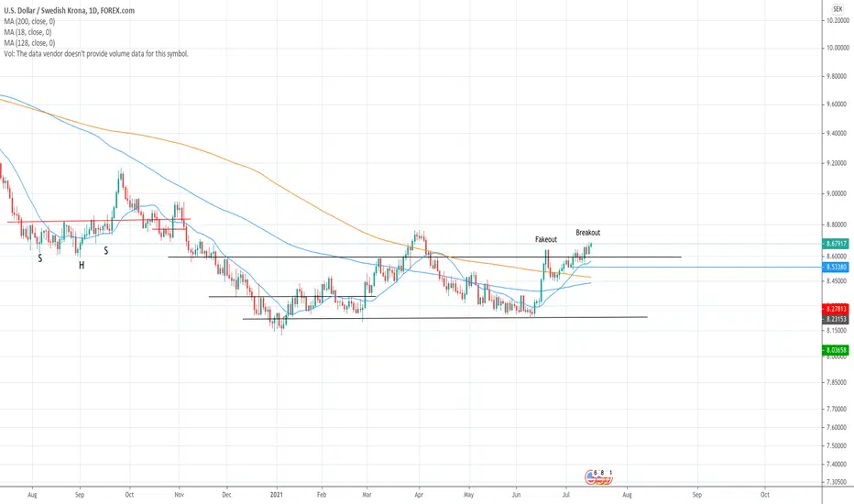Image resolution: width=854 pixels, height=504 pixels.
Task: Select the Fakeout text annotation
Action: point(546,239)
